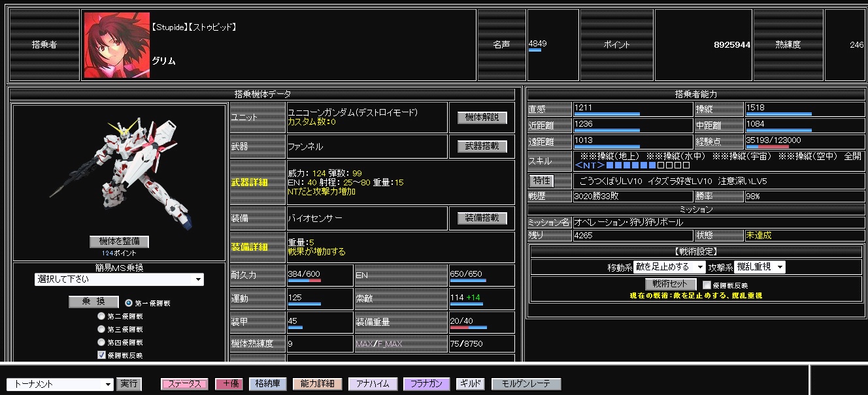
Task: Click the 特性 traits button
Action: point(541,181)
